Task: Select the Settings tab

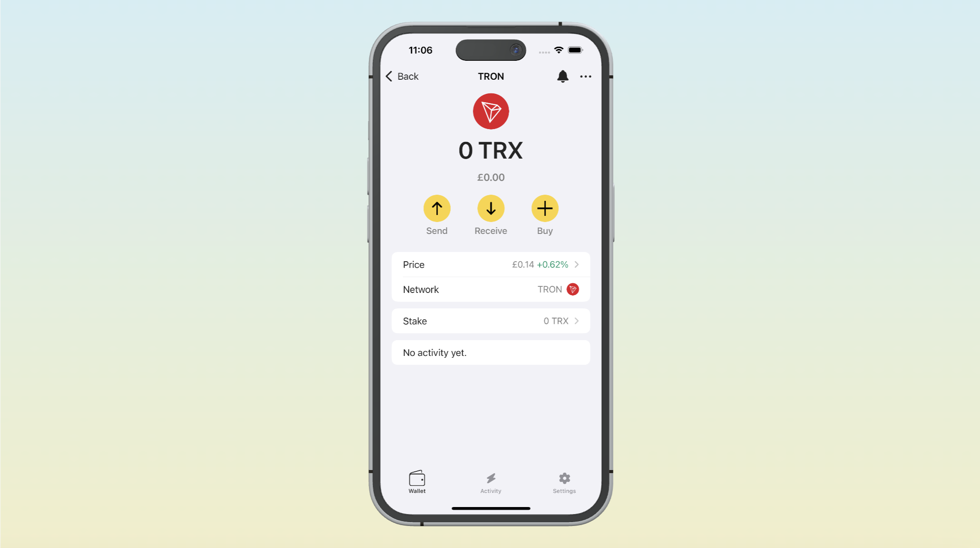Action: click(x=564, y=481)
